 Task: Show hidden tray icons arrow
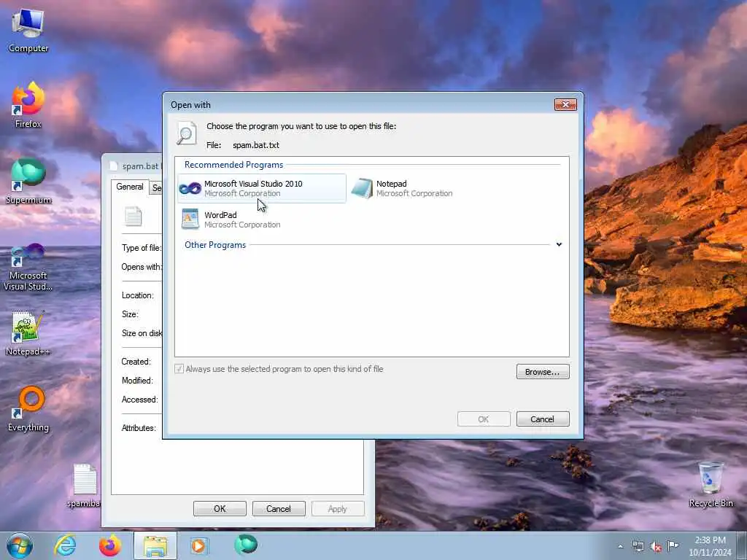coord(620,546)
